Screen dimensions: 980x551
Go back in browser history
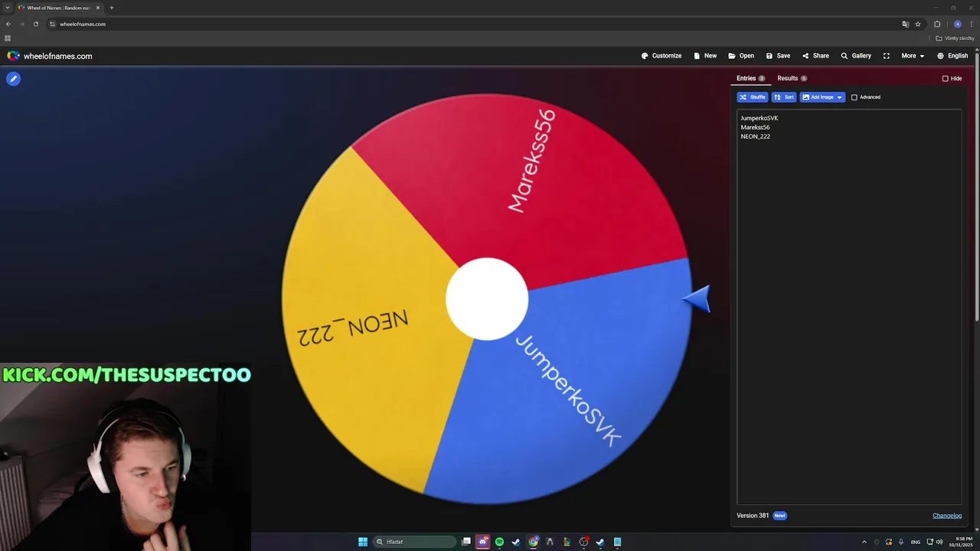tap(8, 24)
